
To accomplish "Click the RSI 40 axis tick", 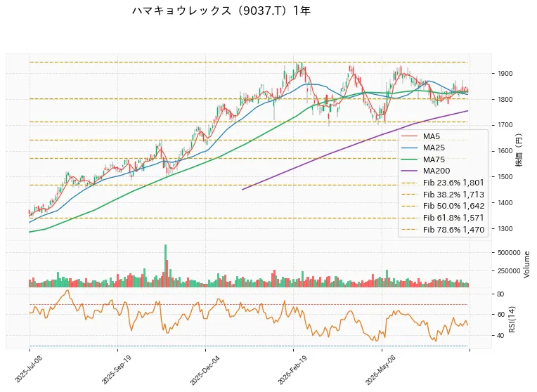I will (500, 336).
